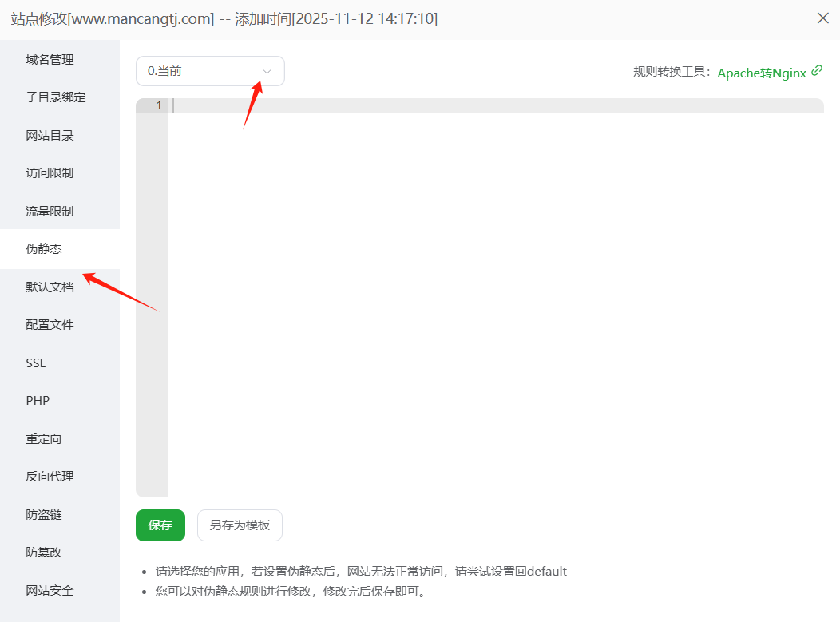Switch to 默认文档 settings

point(50,287)
